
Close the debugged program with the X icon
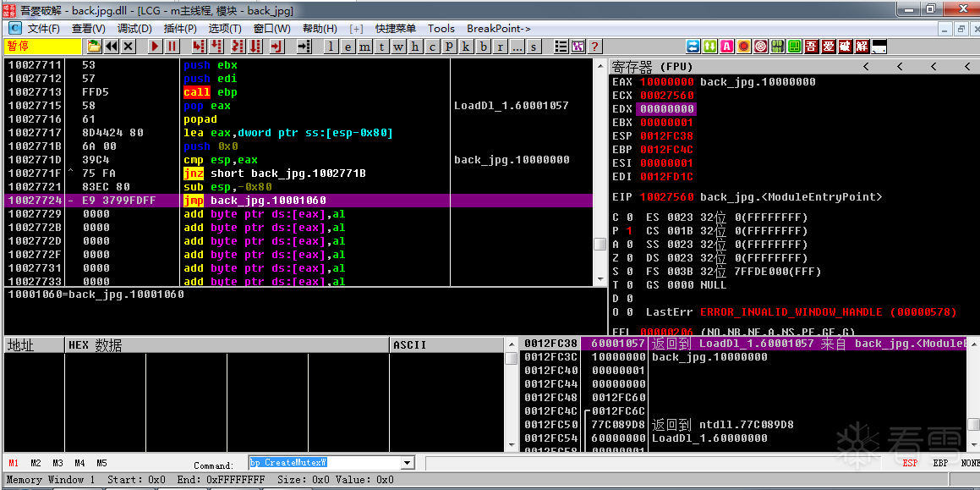pos(129,47)
